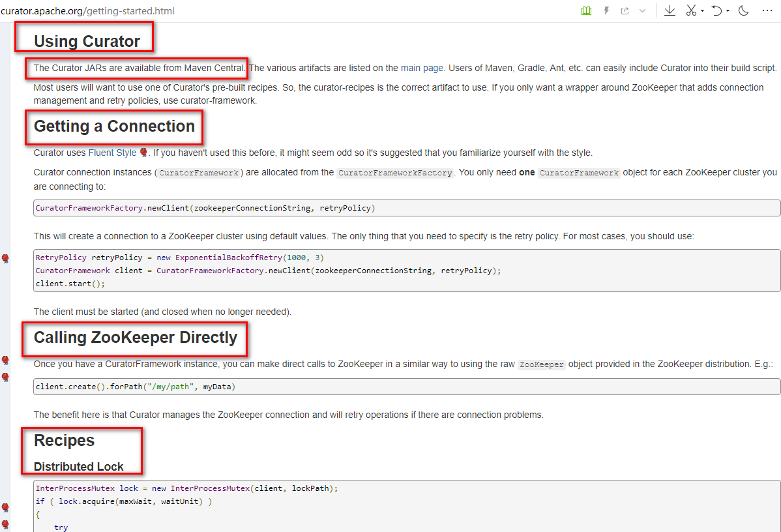Viewport: 781px width, 532px height.
Task: Follow the "Fluent Style" link
Action: [x=112, y=153]
